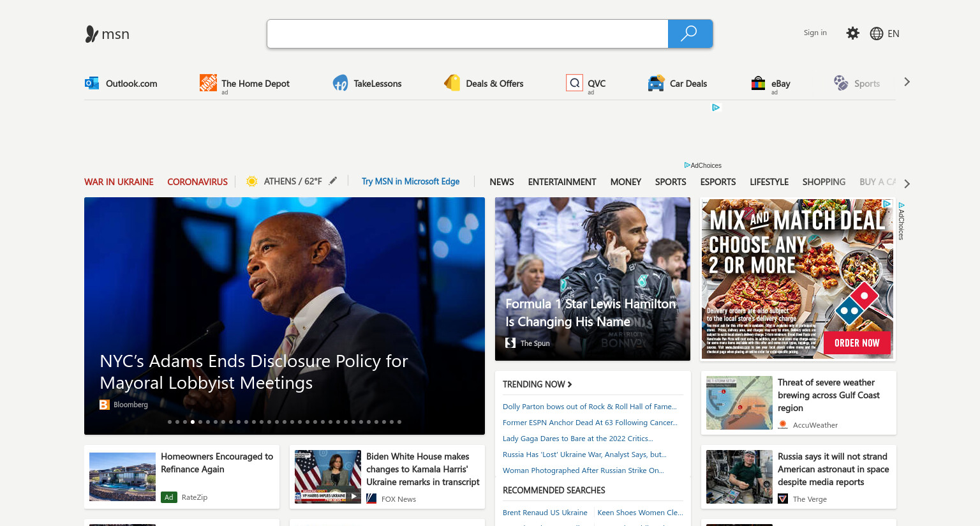Click the EN language label
The height and width of the screenshot is (526, 980).
point(893,34)
